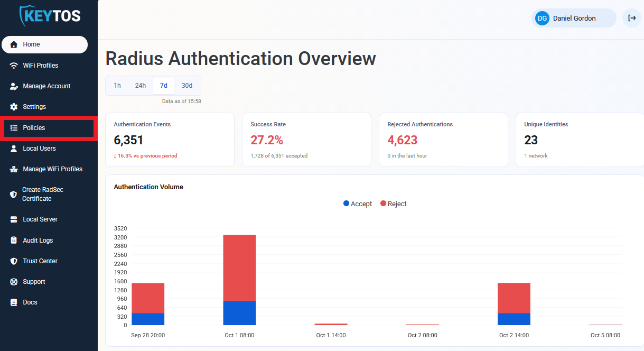Go to Manage WiFi Profiles
Image resolution: width=644 pixels, height=351 pixels.
[45, 169]
